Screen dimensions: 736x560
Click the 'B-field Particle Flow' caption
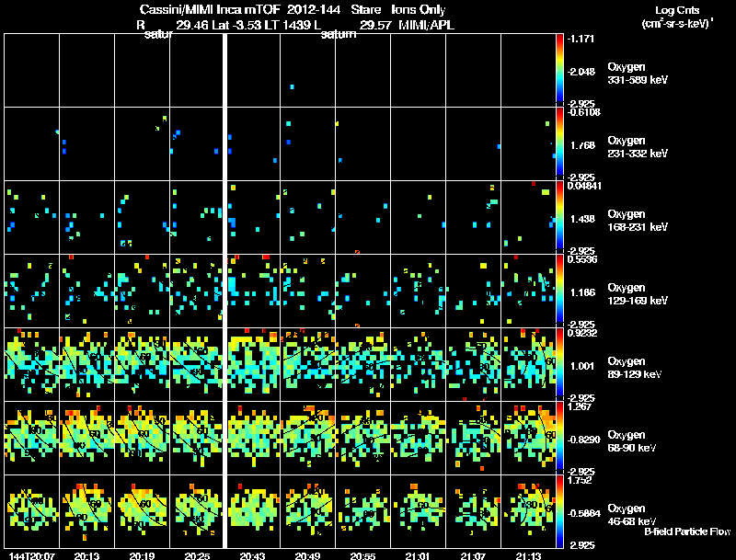[687, 531]
